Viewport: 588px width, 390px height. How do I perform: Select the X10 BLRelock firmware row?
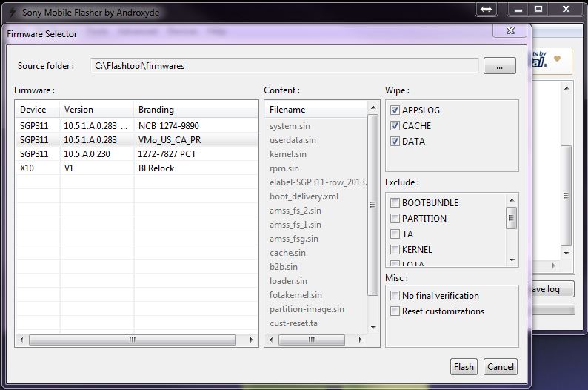coord(137,168)
